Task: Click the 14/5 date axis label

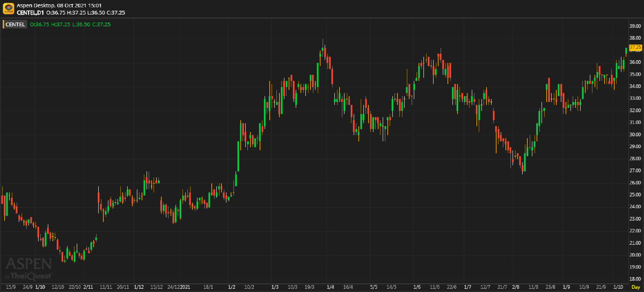Action: coord(391,287)
